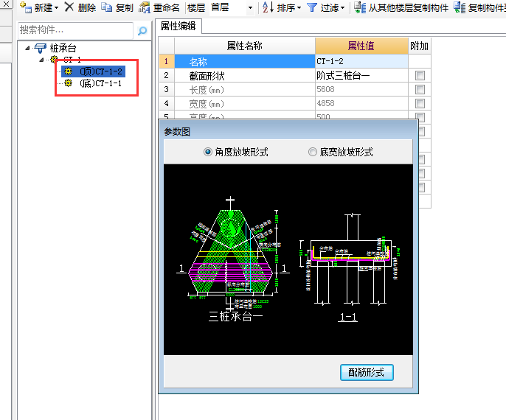Click the 重命名 (Rename) icon
The height and width of the screenshot is (420, 506).
coord(145,7)
